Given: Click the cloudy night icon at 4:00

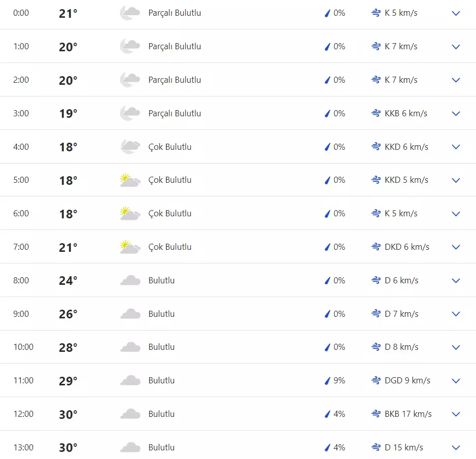Looking at the screenshot, I should click(130, 147).
